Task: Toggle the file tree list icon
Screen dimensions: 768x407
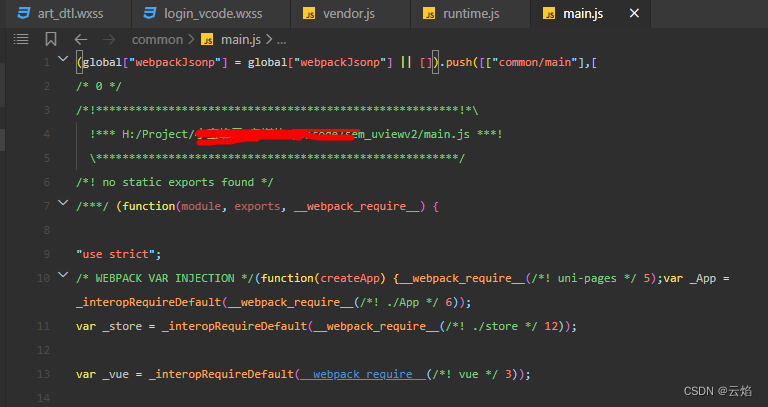Action: (x=21, y=39)
